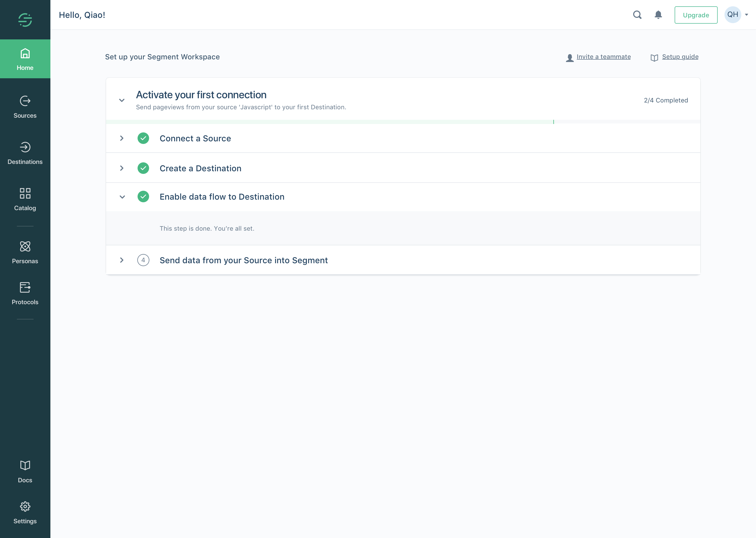Click the Segment logo icon
The height and width of the screenshot is (538, 756).
[x=25, y=20]
